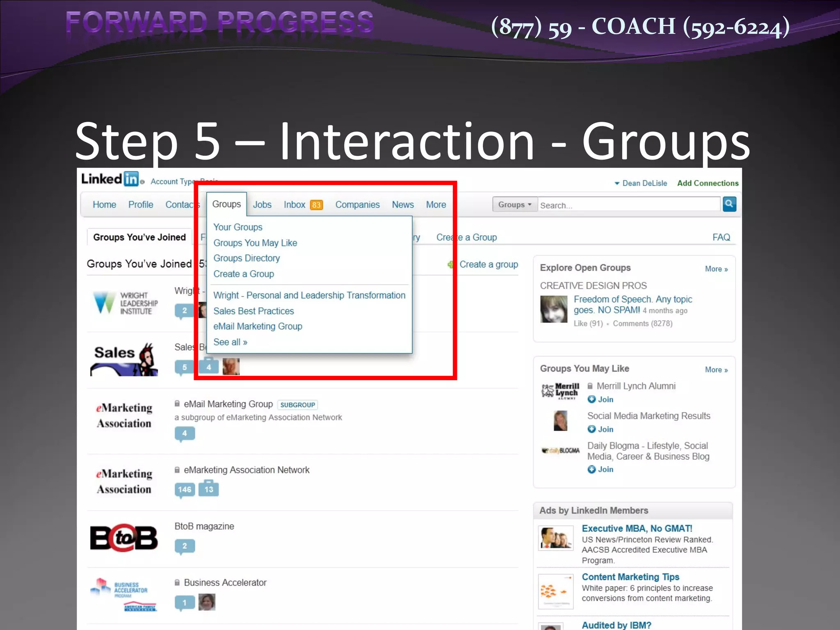Choose Your Groups from the dropdown
Screen dimensions: 840x630
click(238, 227)
